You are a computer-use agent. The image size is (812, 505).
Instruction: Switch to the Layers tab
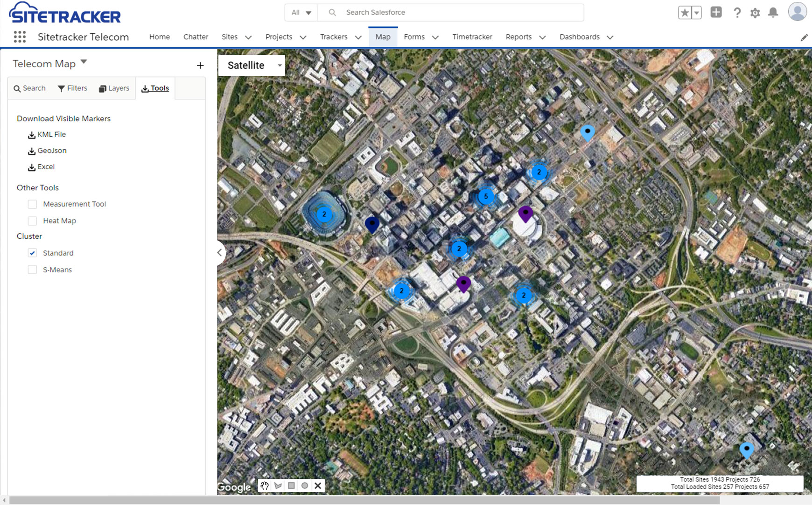tap(114, 88)
